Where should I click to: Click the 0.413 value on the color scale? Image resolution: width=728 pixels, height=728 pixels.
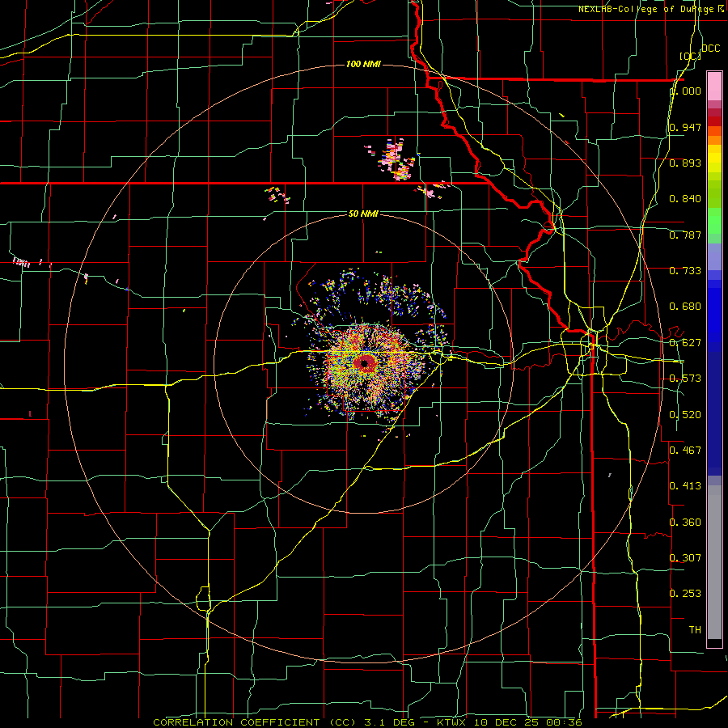(685, 486)
